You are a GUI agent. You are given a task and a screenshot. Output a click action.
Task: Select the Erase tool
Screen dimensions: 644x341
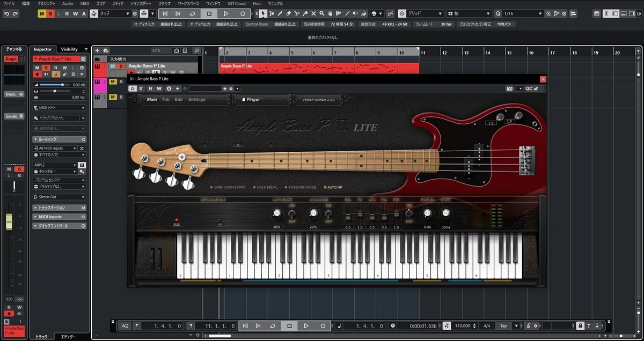coord(289,13)
